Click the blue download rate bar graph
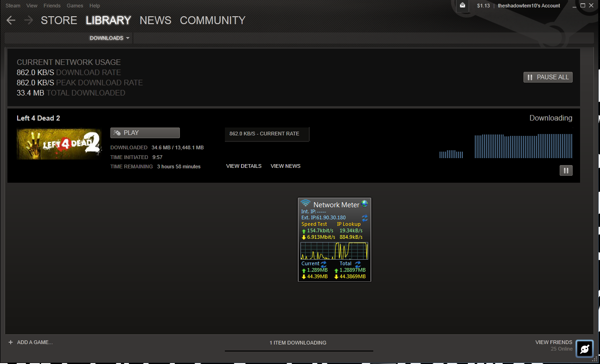 (x=506, y=146)
